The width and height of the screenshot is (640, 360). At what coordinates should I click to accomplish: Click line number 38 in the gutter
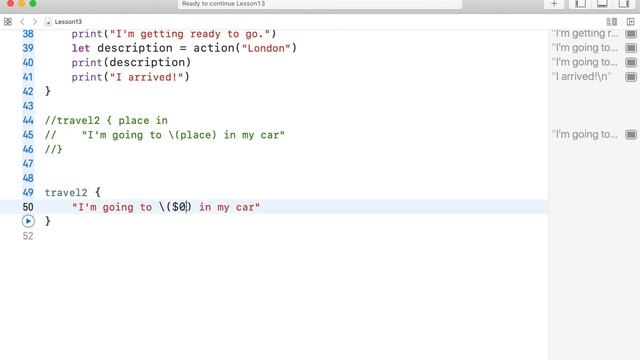pos(28,33)
